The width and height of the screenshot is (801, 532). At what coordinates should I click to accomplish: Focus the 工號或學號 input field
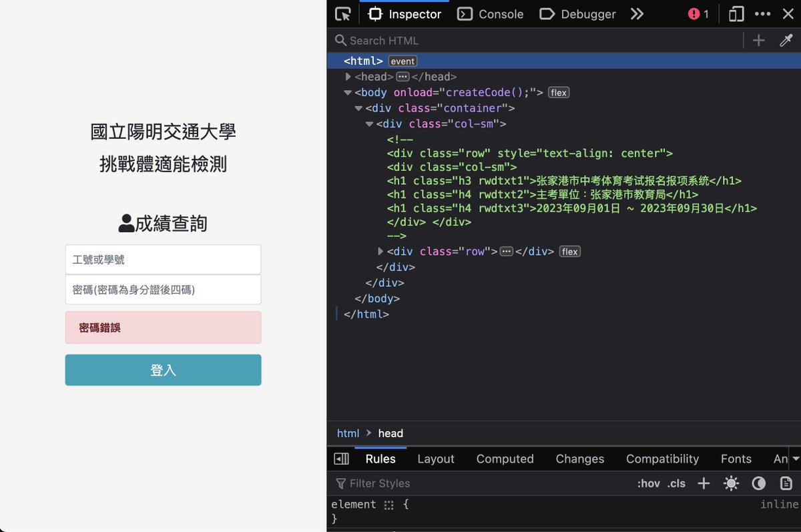163,260
